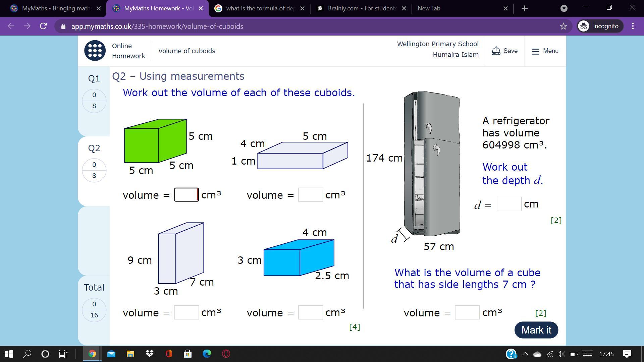Screen dimensions: 644x362
Task: Click the MyMaths dotted circle logo
Action: pyautogui.click(x=95, y=51)
